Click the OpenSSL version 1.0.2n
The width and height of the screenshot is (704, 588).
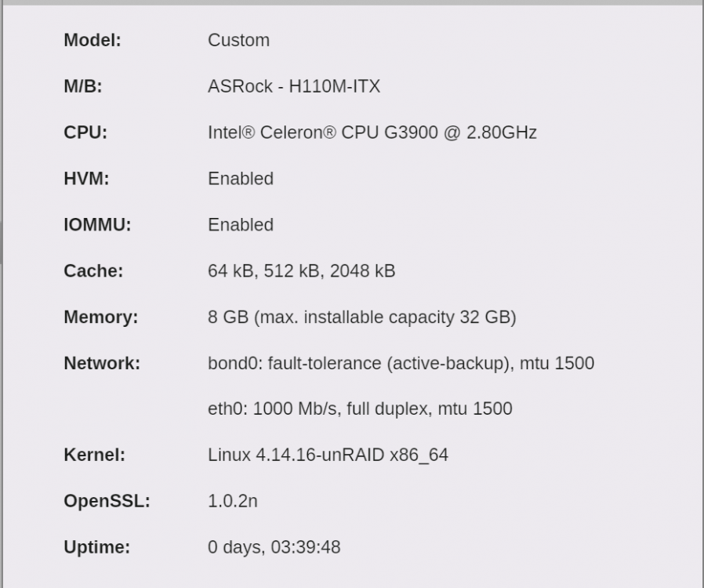coord(233,501)
